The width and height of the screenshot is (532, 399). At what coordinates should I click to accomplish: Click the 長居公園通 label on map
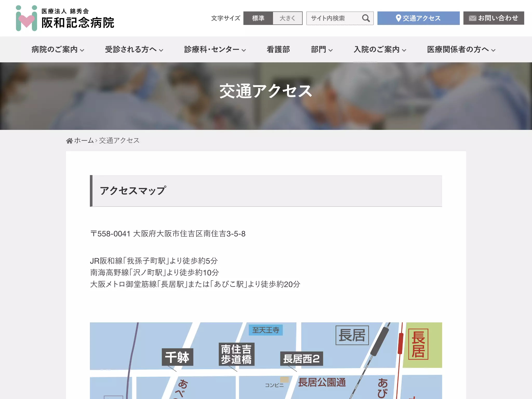pos(322,382)
